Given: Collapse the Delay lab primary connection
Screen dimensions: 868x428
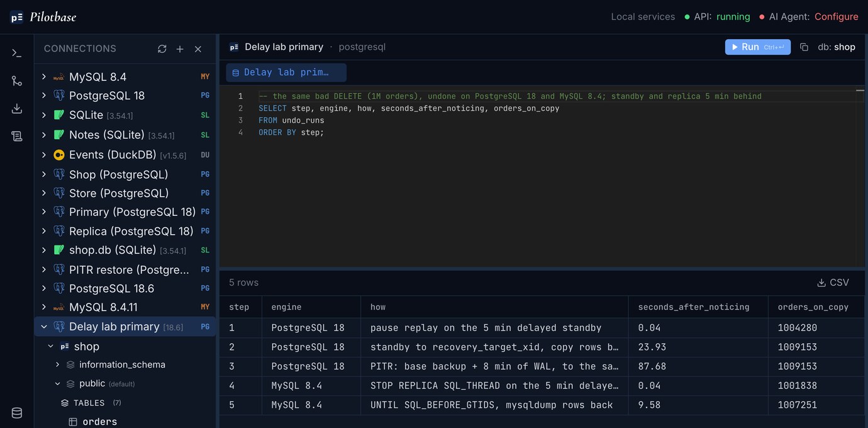Looking at the screenshot, I should coord(43,327).
